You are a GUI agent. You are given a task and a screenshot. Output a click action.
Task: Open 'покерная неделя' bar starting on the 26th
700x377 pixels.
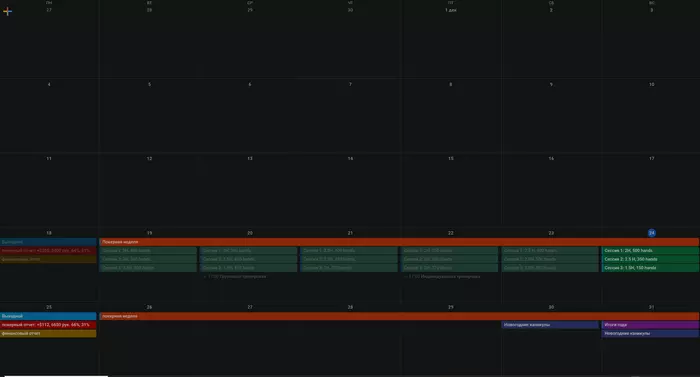pyautogui.click(x=399, y=316)
